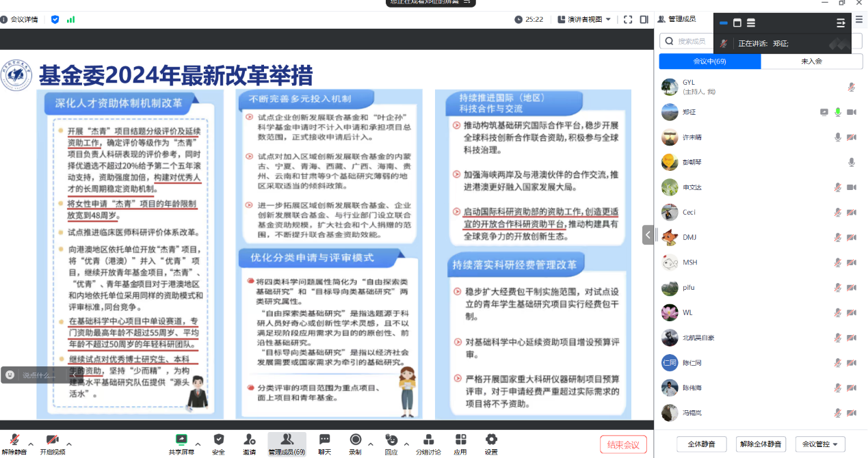Open Breakout Rooms (分组讨论)
Viewport: 868px width, 458px height.
(429, 440)
